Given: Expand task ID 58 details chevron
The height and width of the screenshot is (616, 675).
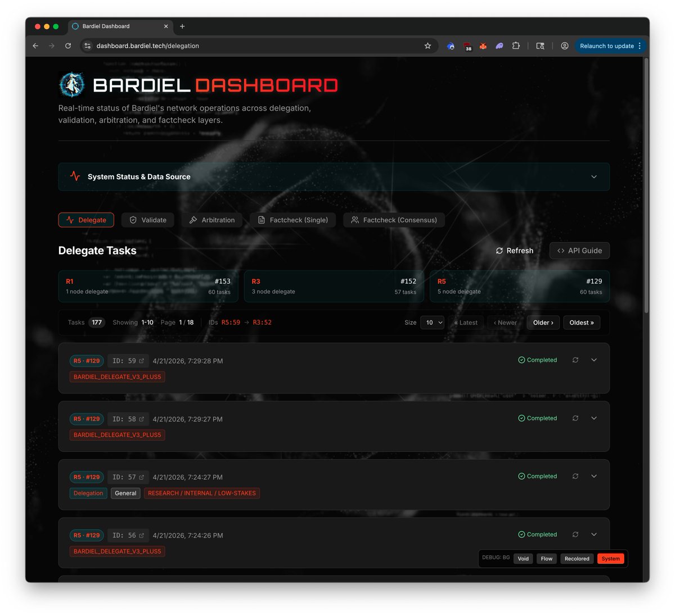Looking at the screenshot, I should tap(594, 418).
